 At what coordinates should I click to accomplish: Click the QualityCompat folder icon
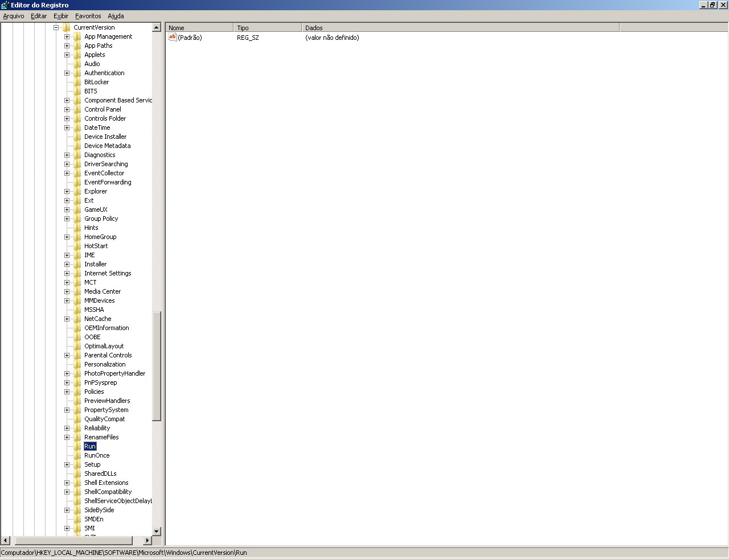click(x=77, y=419)
